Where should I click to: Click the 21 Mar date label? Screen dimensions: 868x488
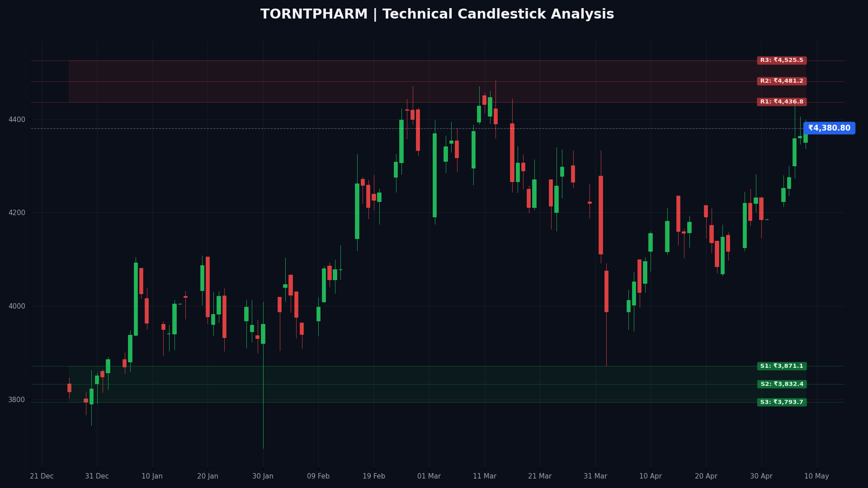pos(540,476)
